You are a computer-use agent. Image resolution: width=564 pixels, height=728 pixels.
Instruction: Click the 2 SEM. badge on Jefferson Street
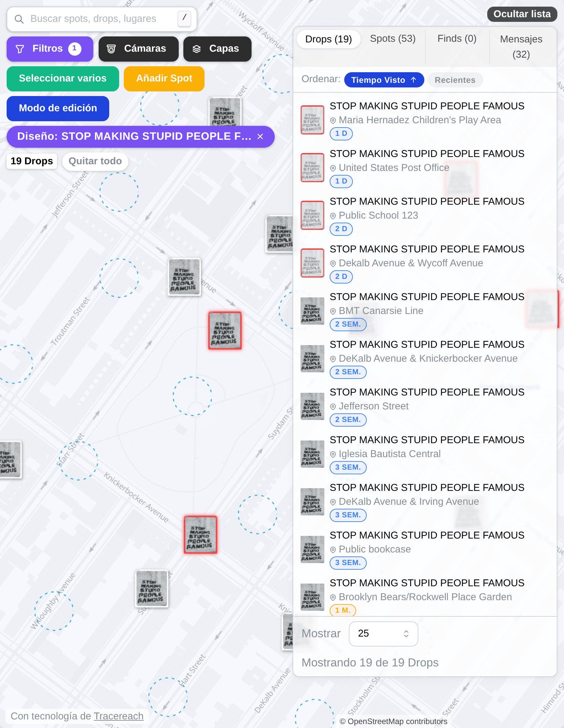click(x=348, y=420)
